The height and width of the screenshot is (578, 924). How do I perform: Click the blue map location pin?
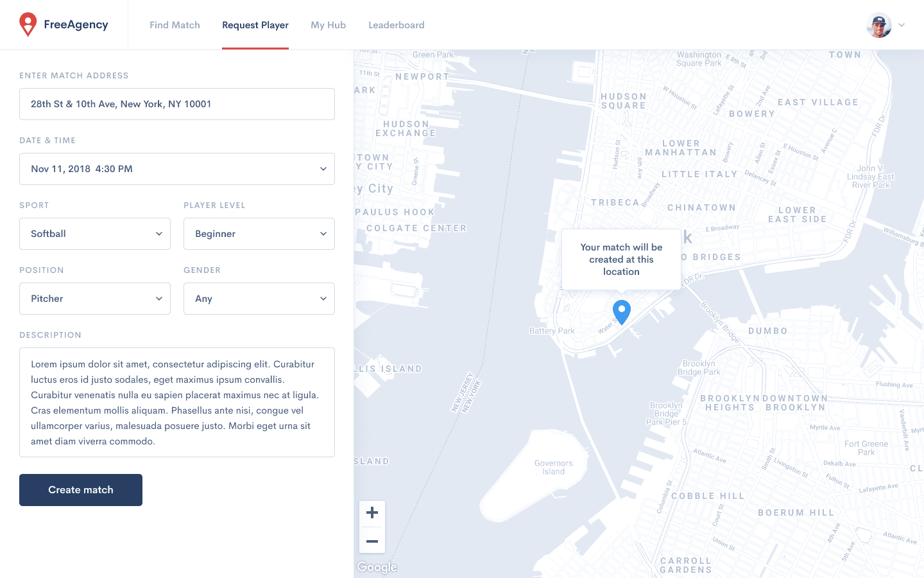click(x=622, y=312)
